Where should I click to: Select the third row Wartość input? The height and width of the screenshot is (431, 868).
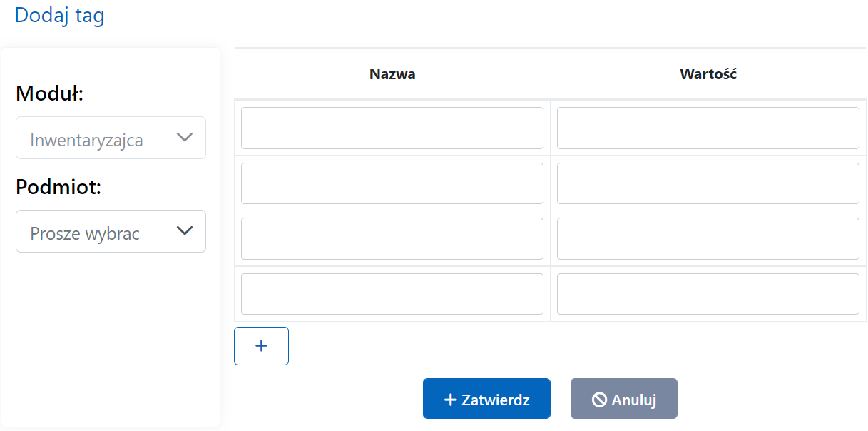708,238
